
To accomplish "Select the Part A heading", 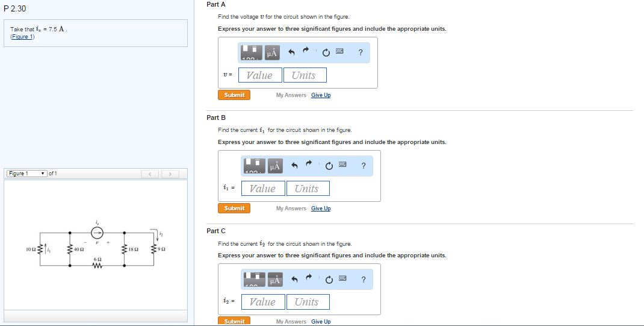I will click(216, 4).
